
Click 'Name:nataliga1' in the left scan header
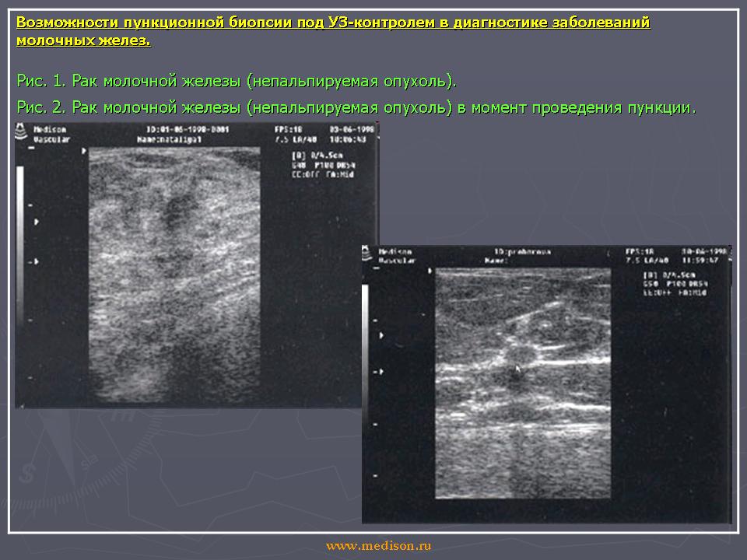click(x=169, y=139)
